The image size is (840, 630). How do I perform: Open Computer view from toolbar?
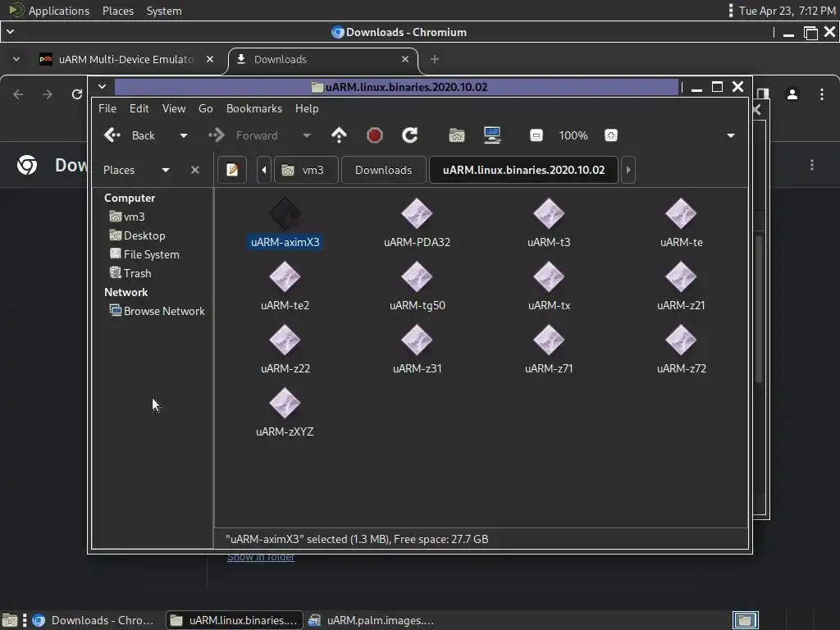tap(492, 135)
